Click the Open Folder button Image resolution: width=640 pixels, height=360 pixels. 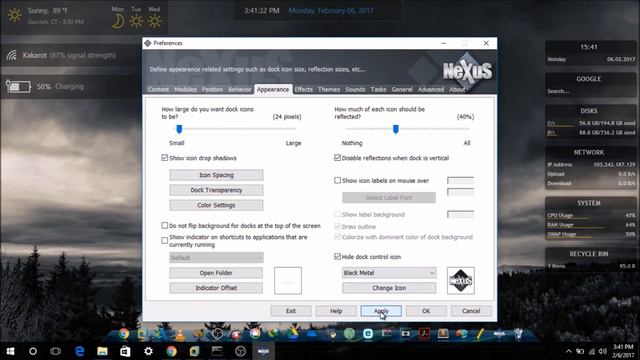(216, 273)
